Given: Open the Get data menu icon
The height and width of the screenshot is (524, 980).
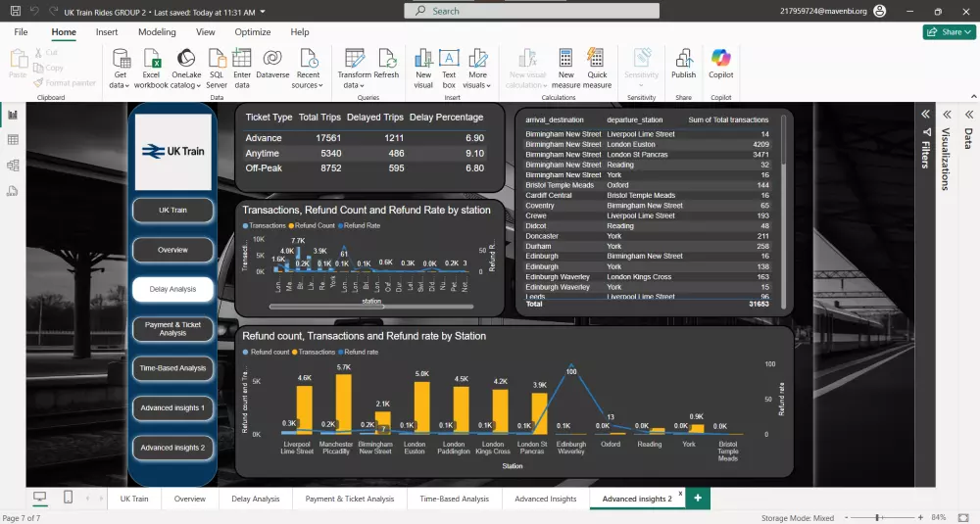Looking at the screenshot, I should click(x=120, y=60).
